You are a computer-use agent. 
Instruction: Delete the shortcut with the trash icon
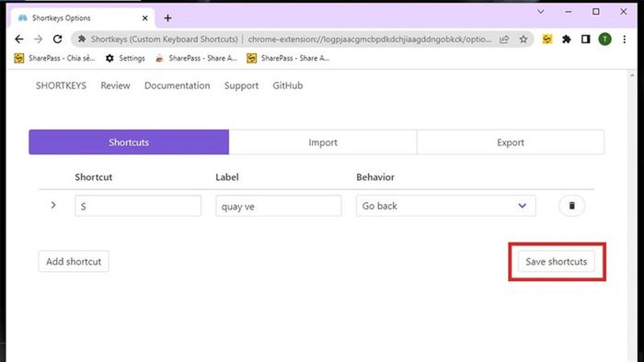coord(571,206)
